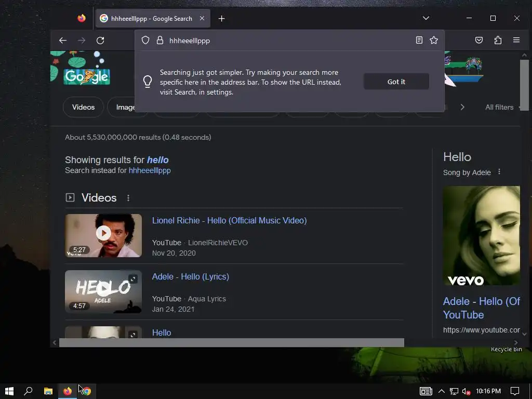Click the Firefox taskbar icon
Screen dimensions: 532x399
[x=68, y=391]
